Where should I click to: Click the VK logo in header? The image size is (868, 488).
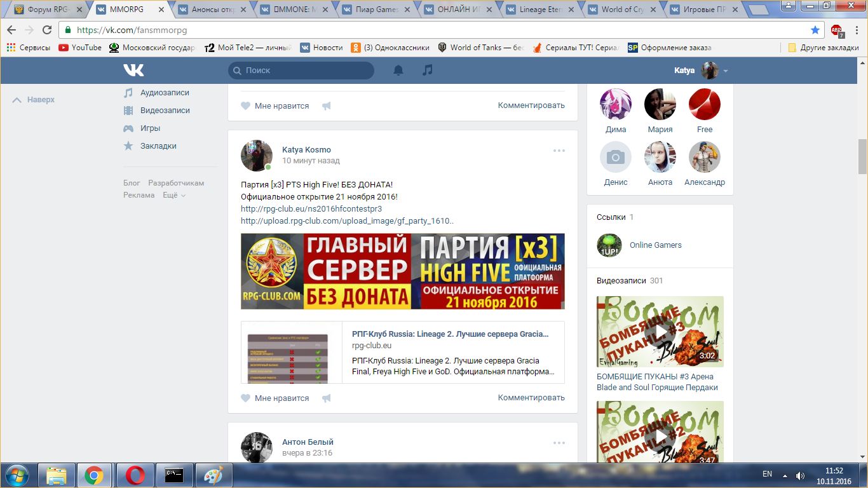click(x=133, y=70)
